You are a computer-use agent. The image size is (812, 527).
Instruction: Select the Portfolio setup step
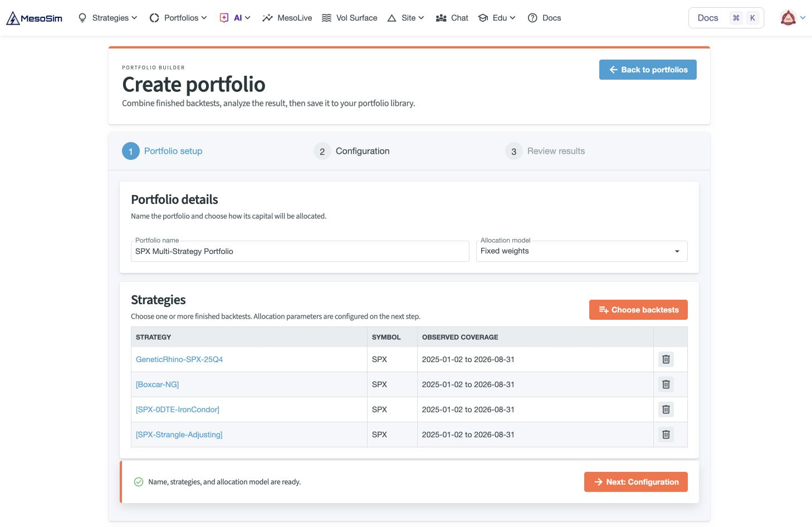[x=162, y=151]
